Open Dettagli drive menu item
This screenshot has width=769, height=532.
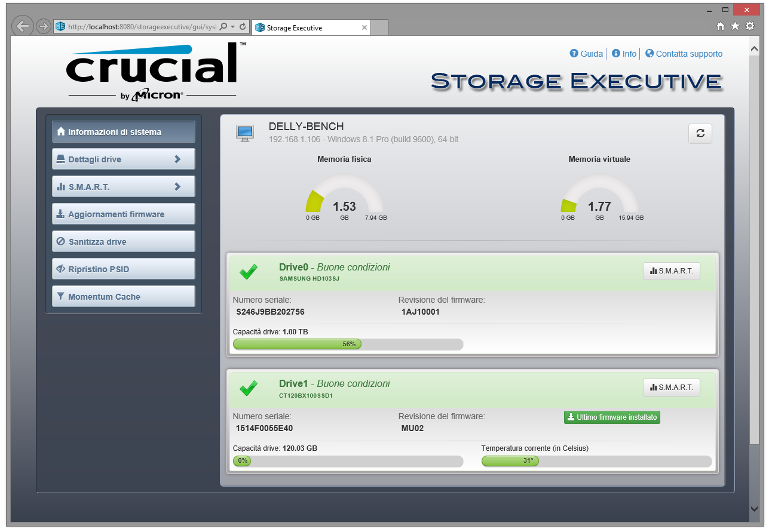point(124,159)
